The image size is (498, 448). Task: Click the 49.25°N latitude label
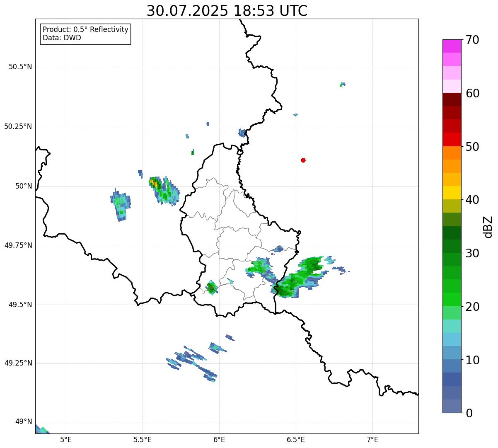(x=18, y=363)
